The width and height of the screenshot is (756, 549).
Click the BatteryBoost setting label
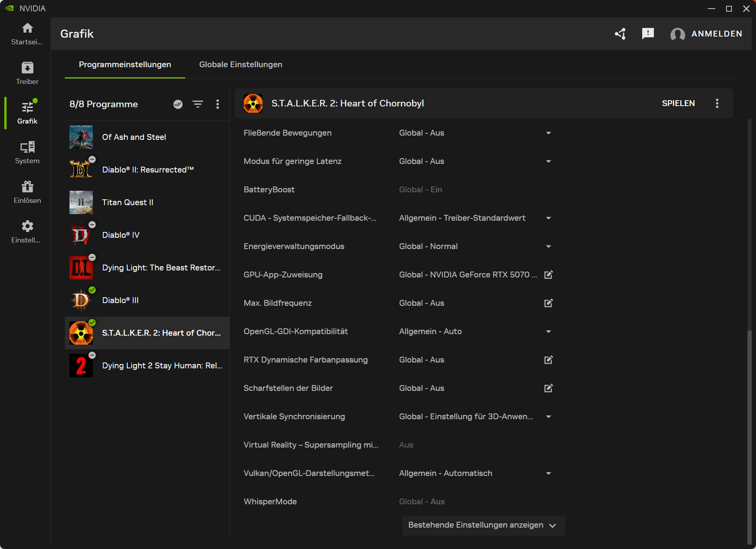[269, 190]
